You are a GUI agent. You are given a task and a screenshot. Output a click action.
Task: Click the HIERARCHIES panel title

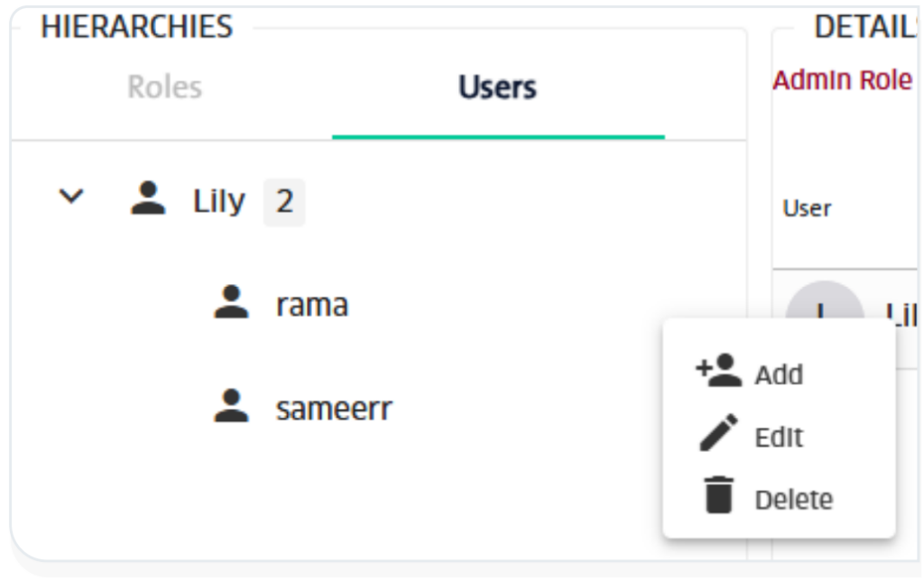click(x=136, y=26)
